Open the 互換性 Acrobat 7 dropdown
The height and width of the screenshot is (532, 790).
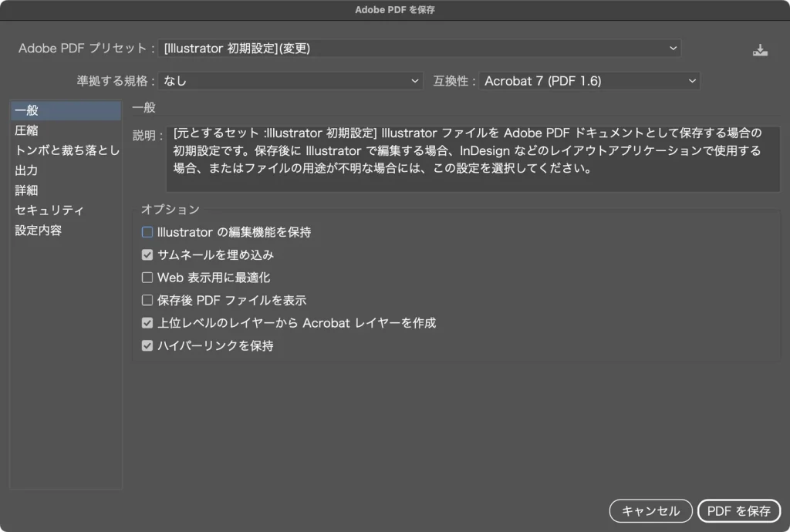click(x=589, y=81)
